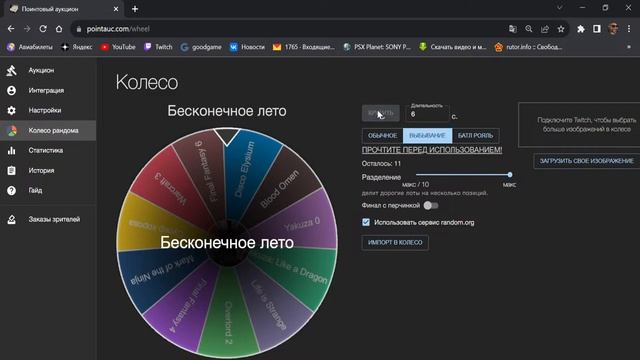Open the rutor.info bookmark

528,47
